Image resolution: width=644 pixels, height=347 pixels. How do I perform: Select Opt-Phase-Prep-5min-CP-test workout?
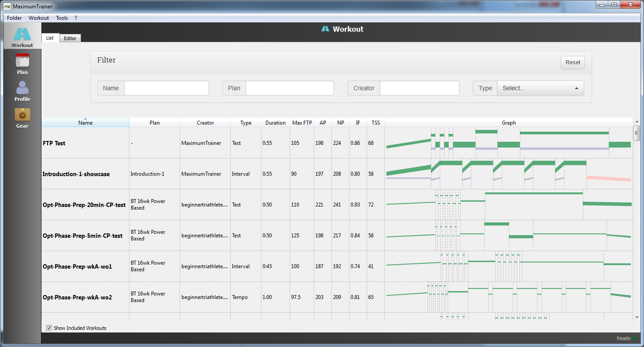coord(337,236)
